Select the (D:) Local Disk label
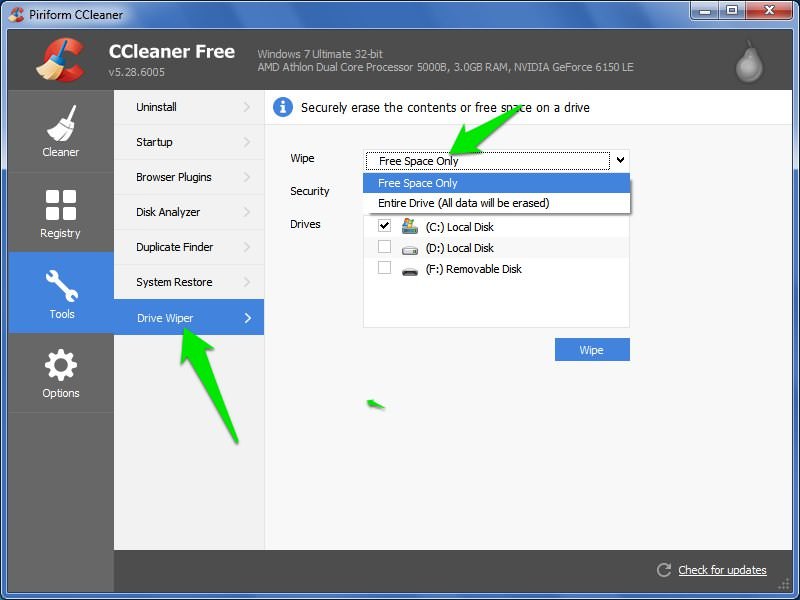The image size is (800, 600). point(459,248)
